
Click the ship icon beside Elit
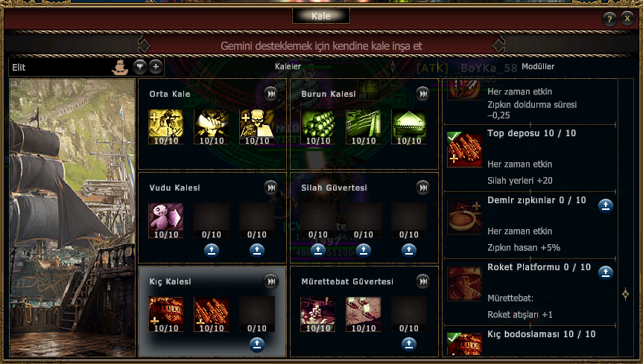click(x=120, y=67)
